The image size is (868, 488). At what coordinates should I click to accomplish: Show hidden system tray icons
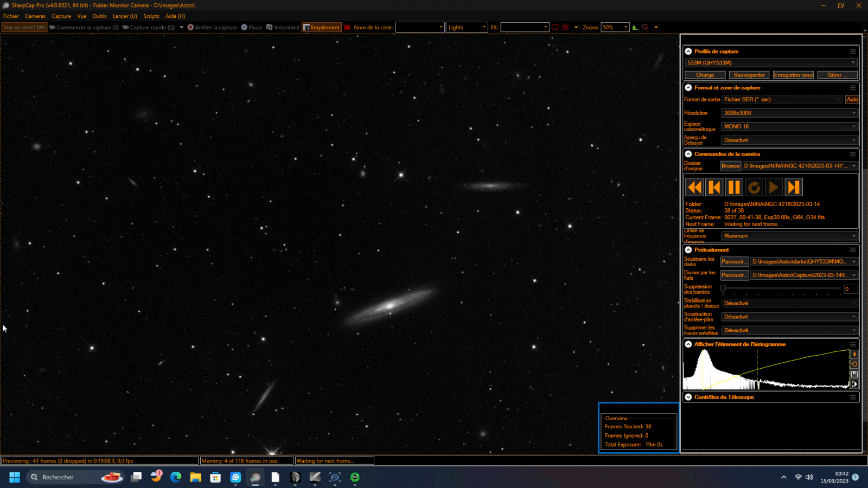point(783,477)
